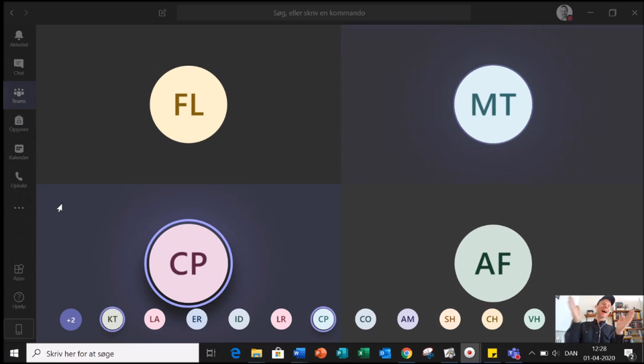
Task: Select the KT participant avatar
Action: click(x=113, y=320)
